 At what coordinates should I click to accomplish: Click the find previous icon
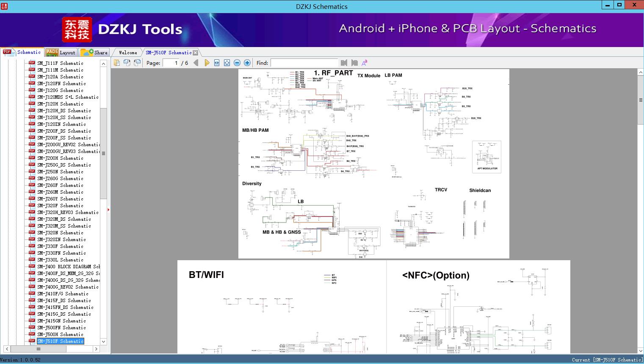click(x=344, y=63)
